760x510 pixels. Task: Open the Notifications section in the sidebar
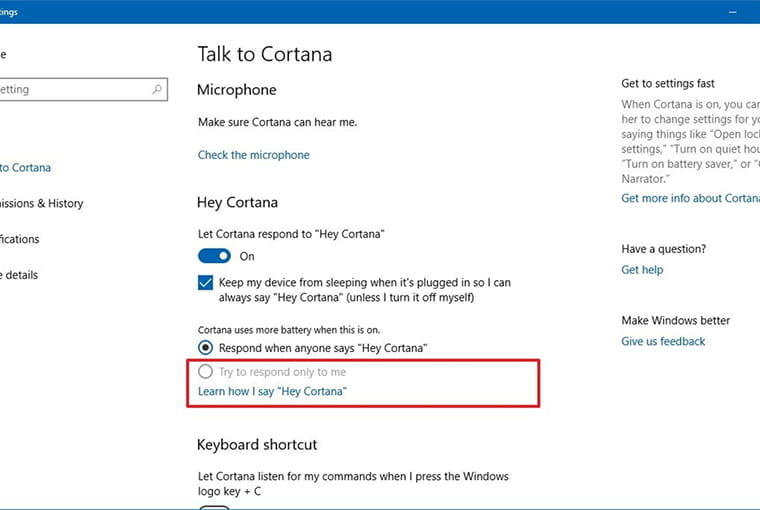(20, 240)
